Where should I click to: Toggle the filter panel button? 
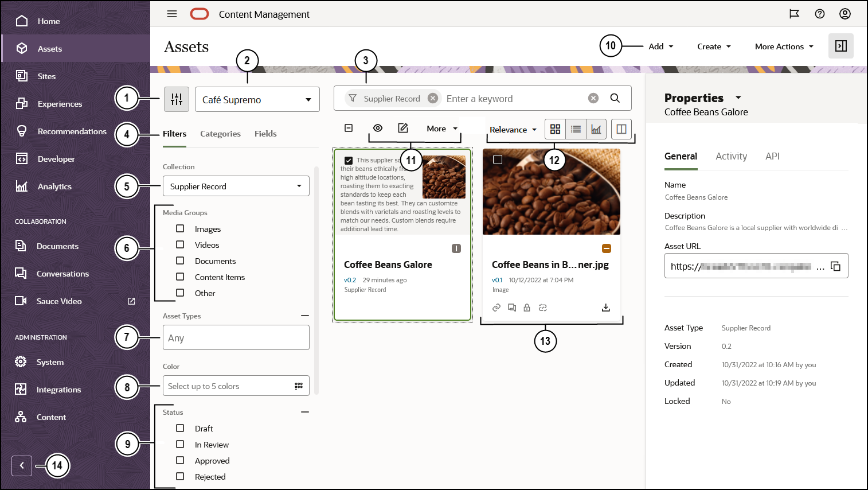[177, 99]
